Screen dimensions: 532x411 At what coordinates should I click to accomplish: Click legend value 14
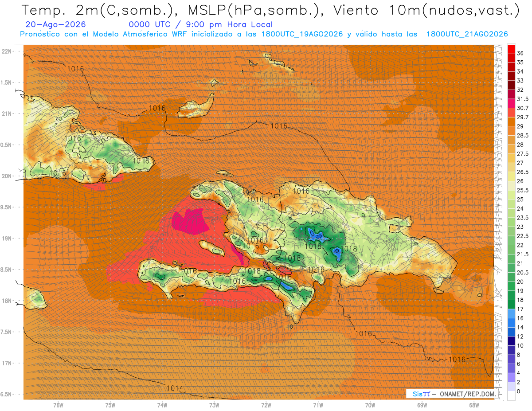tap(520, 327)
